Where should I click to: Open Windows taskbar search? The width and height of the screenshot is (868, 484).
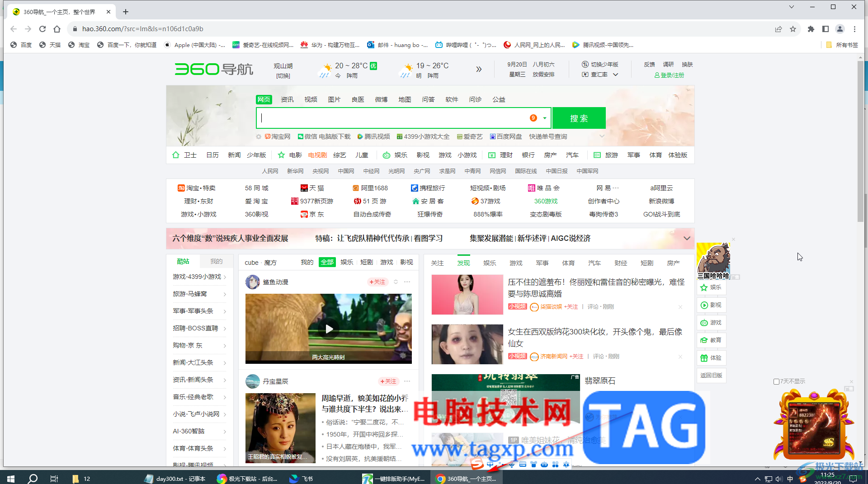coord(33,479)
